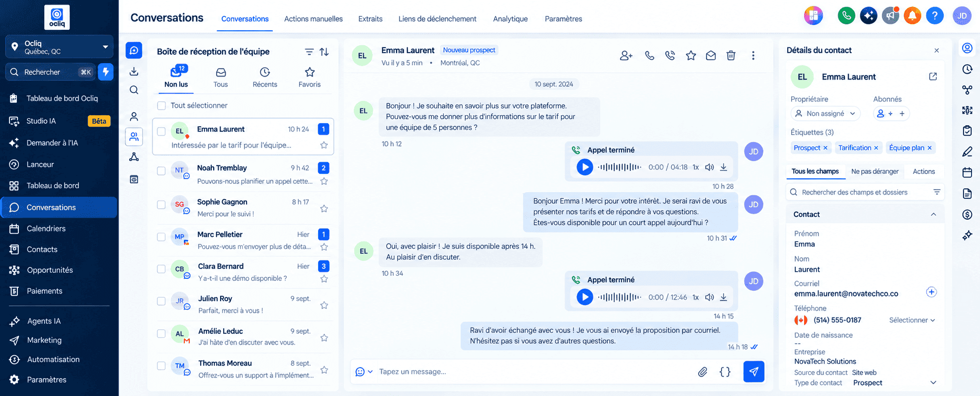Select Marc Pelletier's conversation checkbox

tap(162, 237)
